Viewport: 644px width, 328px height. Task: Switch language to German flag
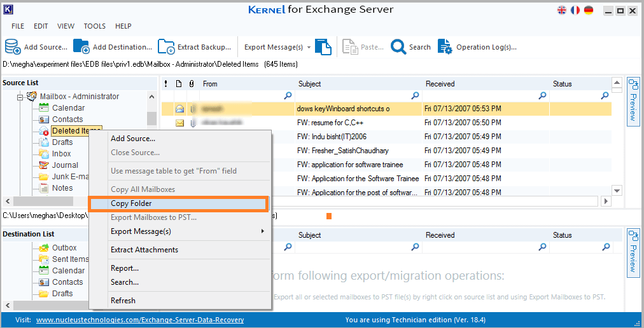589,10
